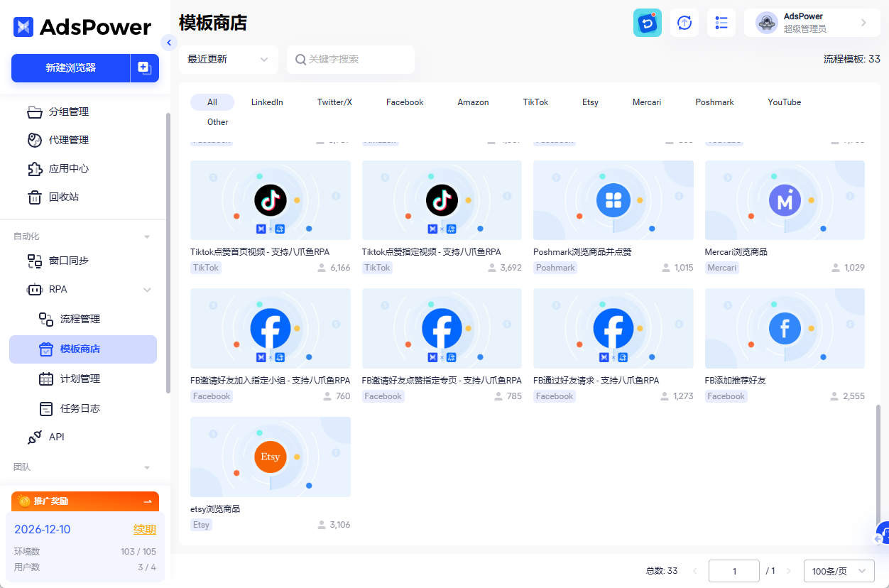Expand the 团队 section
This screenshot has height=588, width=889.
point(147,467)
